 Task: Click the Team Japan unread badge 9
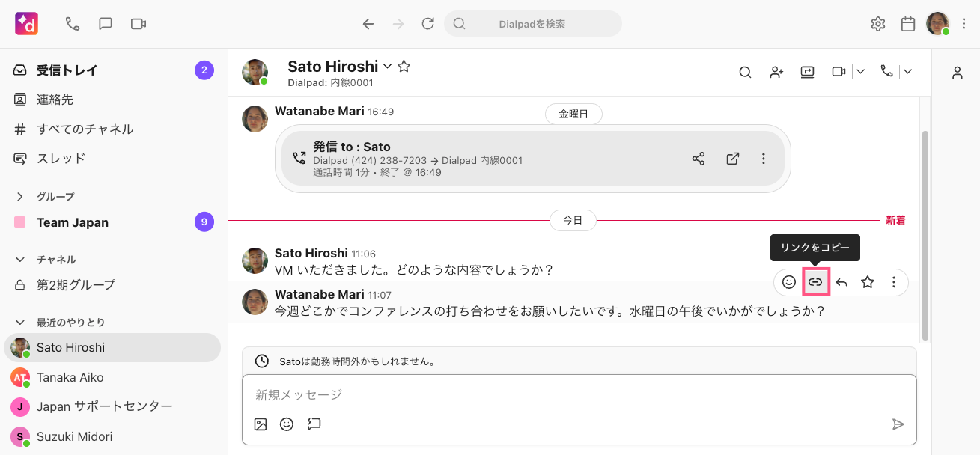(204, 222)
